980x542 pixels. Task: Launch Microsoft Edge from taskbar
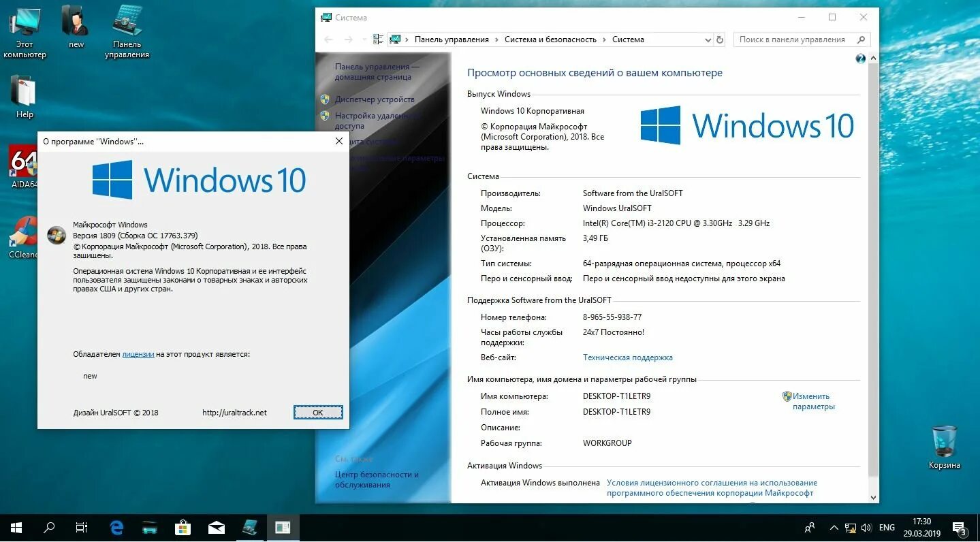(x=116, y=528)
